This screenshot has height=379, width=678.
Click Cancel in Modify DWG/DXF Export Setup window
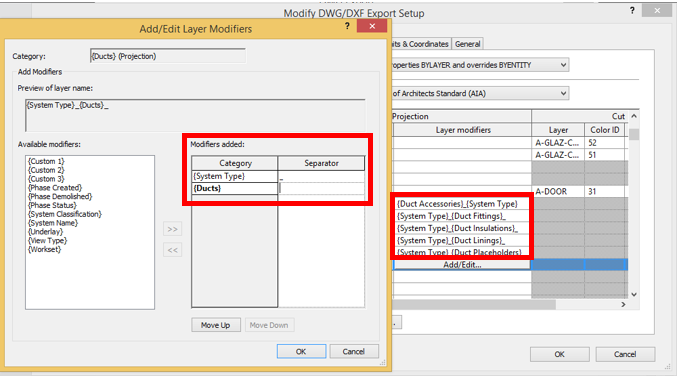pos(625,354)
